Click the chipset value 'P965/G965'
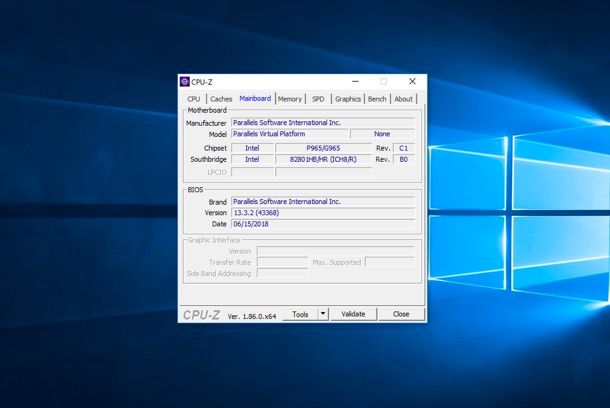This screenshot has height=408, width=610. 323,148
